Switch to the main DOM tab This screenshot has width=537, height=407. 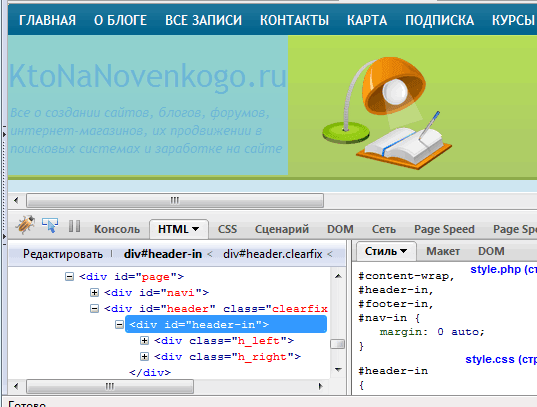pos(340,229)
